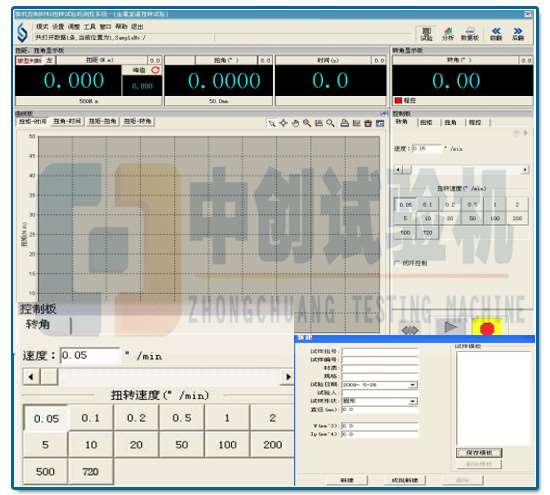Viewport: 550px width, 495px height.
Task: Choose 10 speed preset in enlarged panel
Action: coord(91,444)
